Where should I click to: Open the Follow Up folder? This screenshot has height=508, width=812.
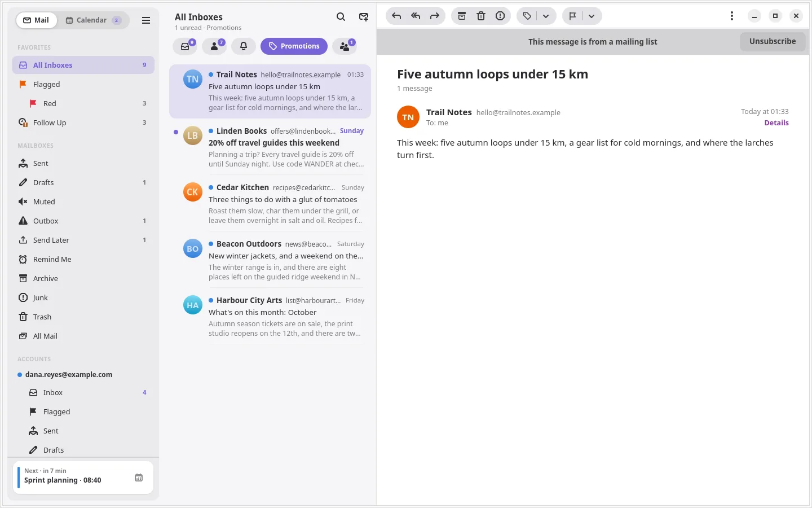click(83, 122)
